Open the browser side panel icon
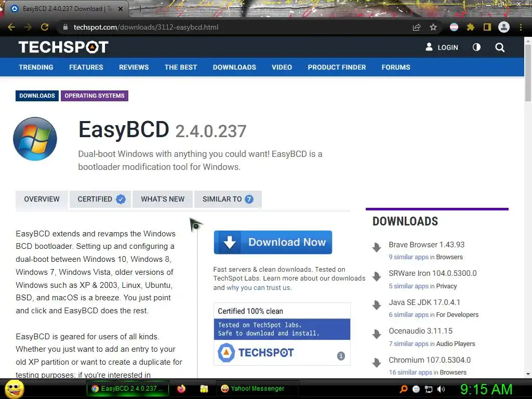532x399 pixels. point(487,27)
